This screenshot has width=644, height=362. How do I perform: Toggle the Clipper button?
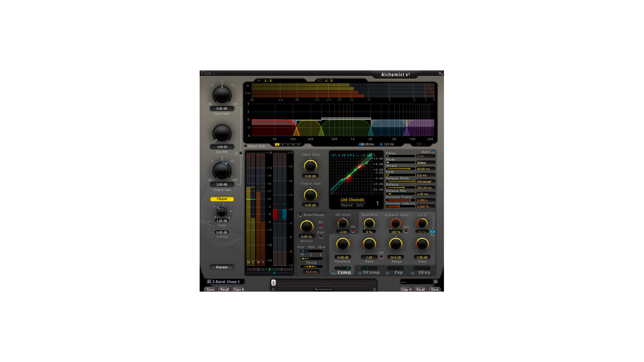click(x=222, y=199)
